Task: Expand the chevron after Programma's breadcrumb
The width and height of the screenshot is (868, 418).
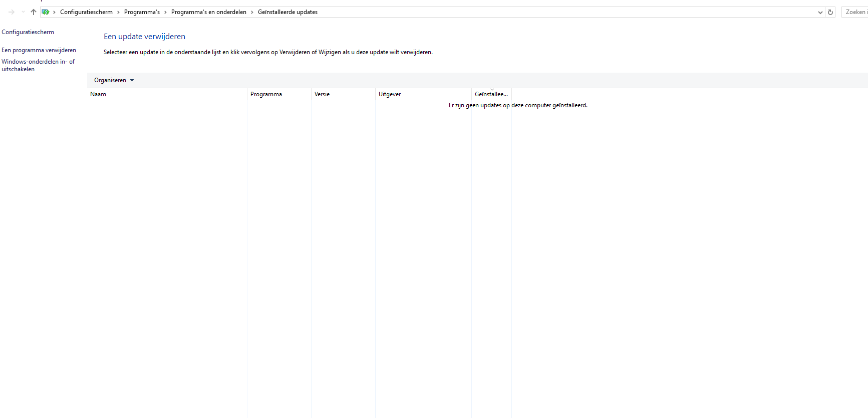Action: click(165, 12)
